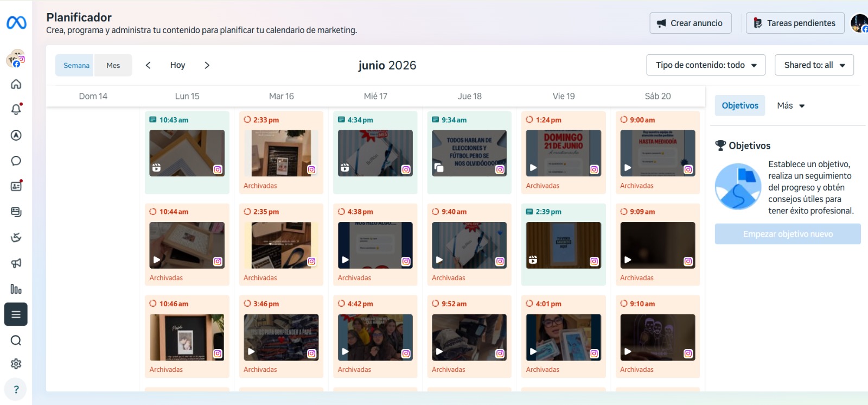Open the 9:52 am post thumbnail
Screen dimensions: 868x405
469,338
